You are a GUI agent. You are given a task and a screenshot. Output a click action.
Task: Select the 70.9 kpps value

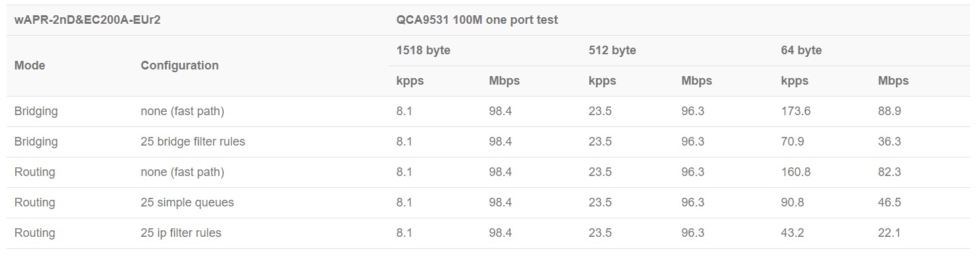pyautogui.click(x=792, y=142)
